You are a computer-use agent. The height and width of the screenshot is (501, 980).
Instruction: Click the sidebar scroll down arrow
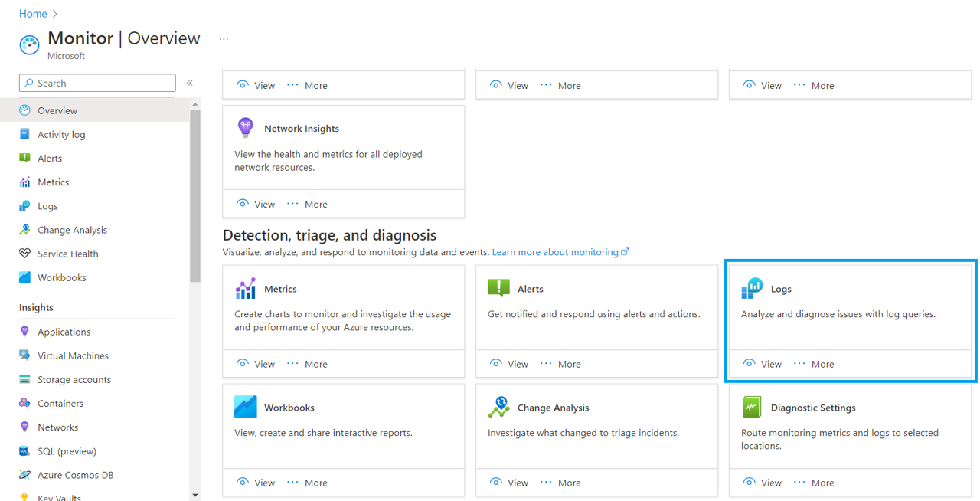194,495
